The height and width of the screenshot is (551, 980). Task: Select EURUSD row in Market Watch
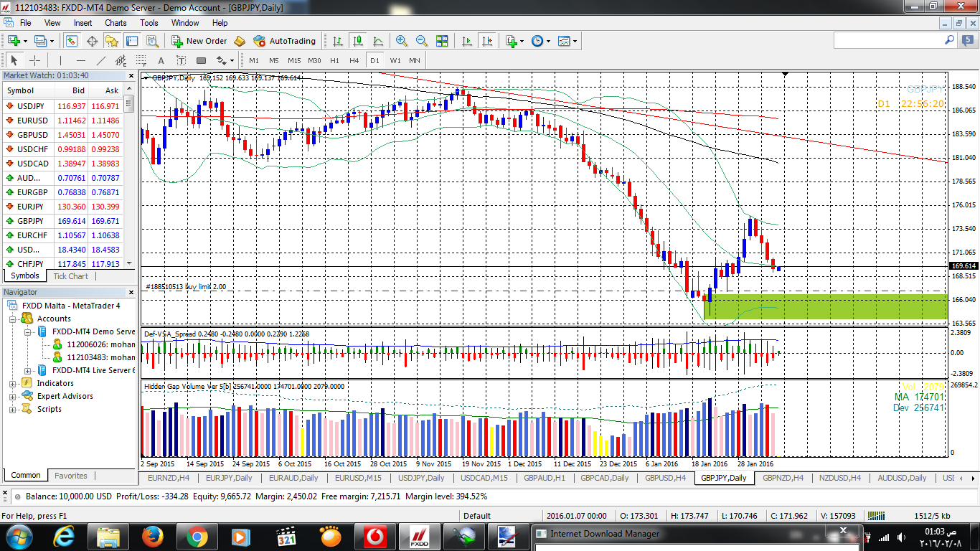click(x=62, y=121)
